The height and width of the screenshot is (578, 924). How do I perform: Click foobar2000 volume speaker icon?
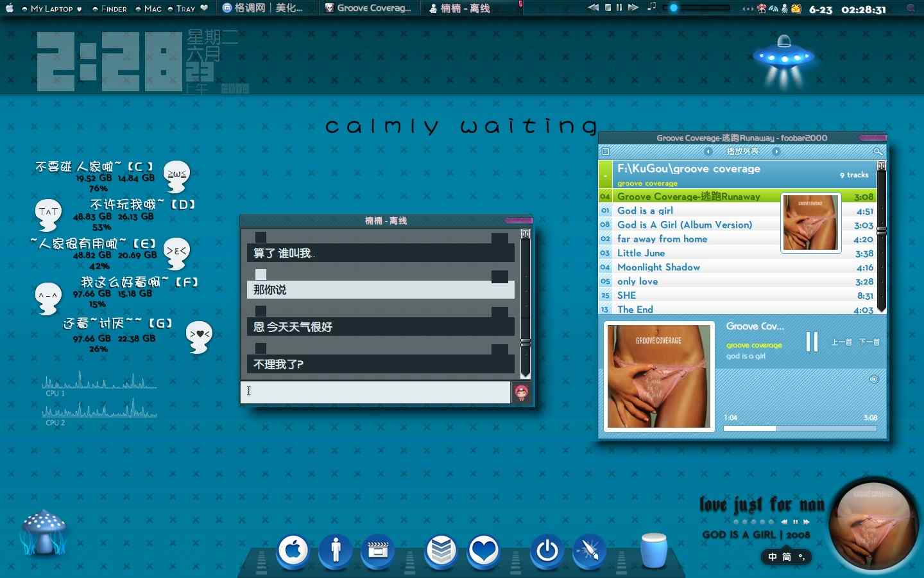[x=873, y=380]
